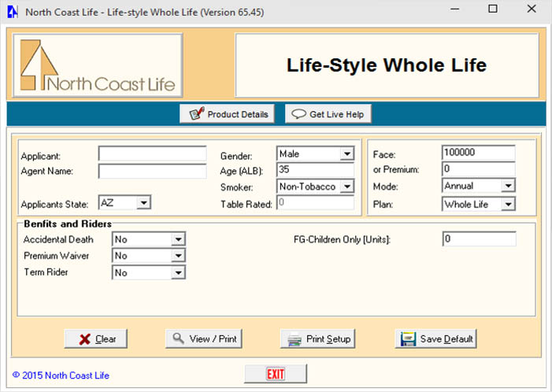The height and width of the screenshot is (392, 552).
Task: Click the 2015 North Coast Life copyright link
Action: [61, 375]
